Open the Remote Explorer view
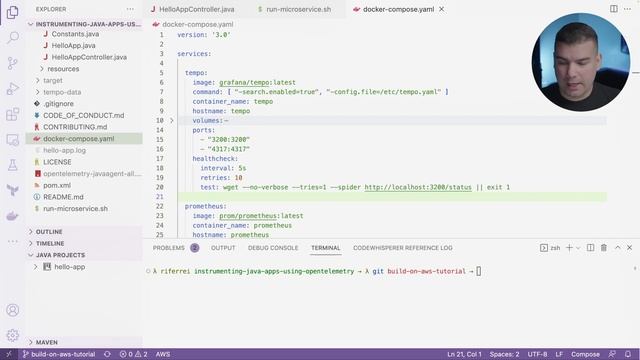The width and height of the screenshot is (640, 360). (x=13, y=140)
